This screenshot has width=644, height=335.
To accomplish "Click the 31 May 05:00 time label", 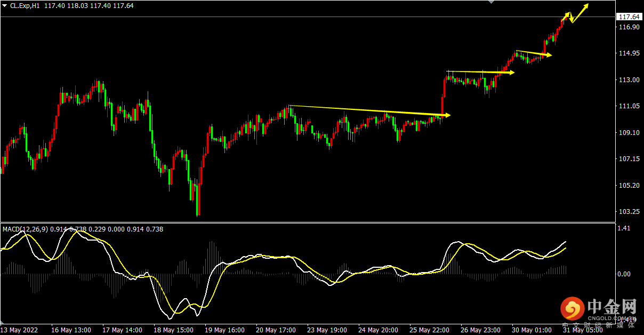I will [582, 330].
